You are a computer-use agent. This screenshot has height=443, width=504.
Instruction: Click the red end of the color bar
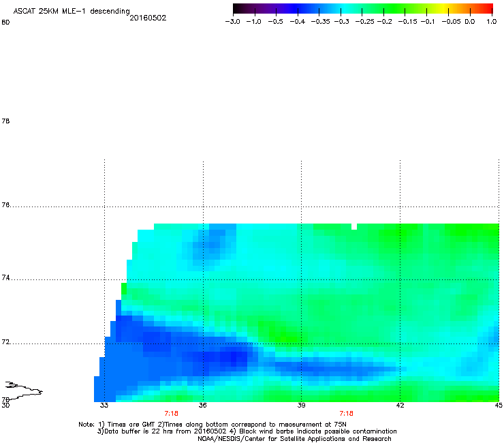(488, 9)
